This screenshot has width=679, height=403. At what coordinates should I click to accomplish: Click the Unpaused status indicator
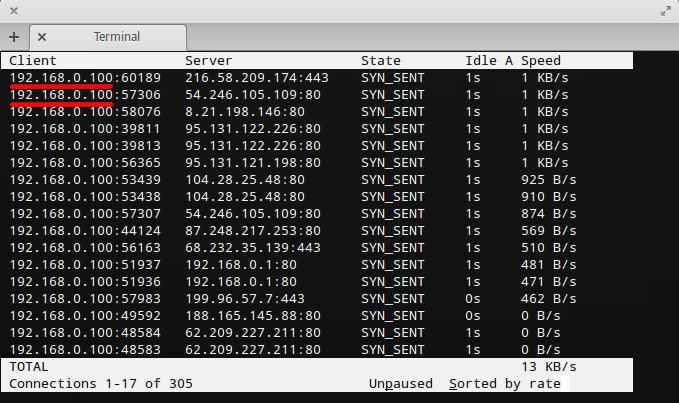click(401, 384)
